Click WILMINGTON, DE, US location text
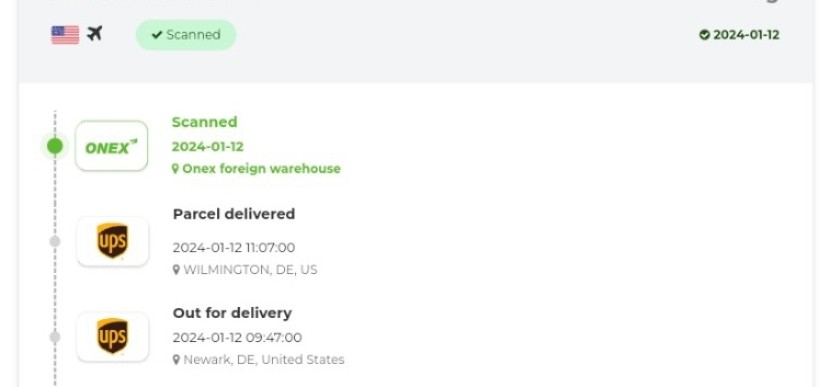This screenshot has width=833, height=387. click(x=250, y=270)
